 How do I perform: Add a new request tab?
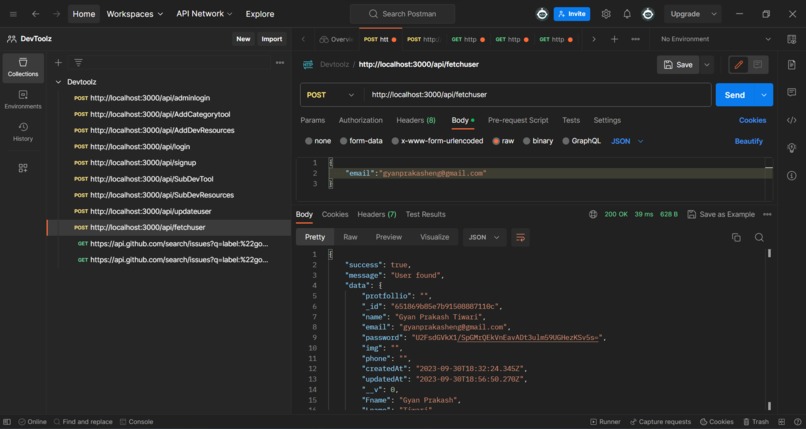[x=614, y=39]
